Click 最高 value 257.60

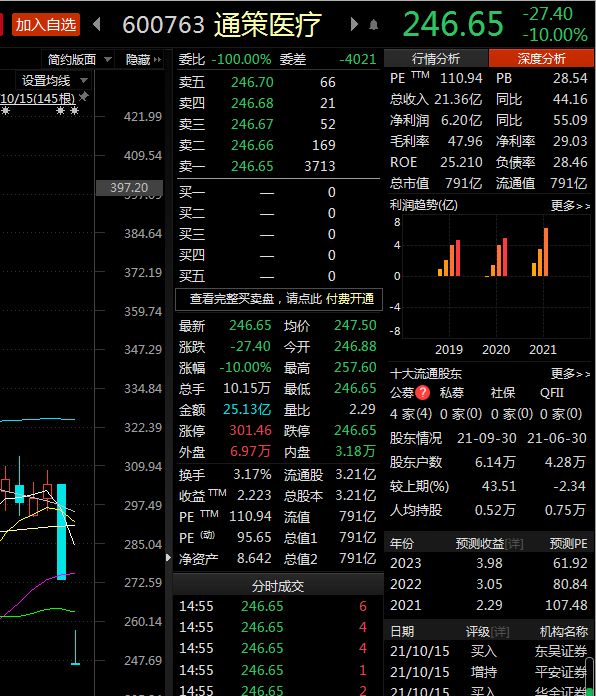coord(355,367)
